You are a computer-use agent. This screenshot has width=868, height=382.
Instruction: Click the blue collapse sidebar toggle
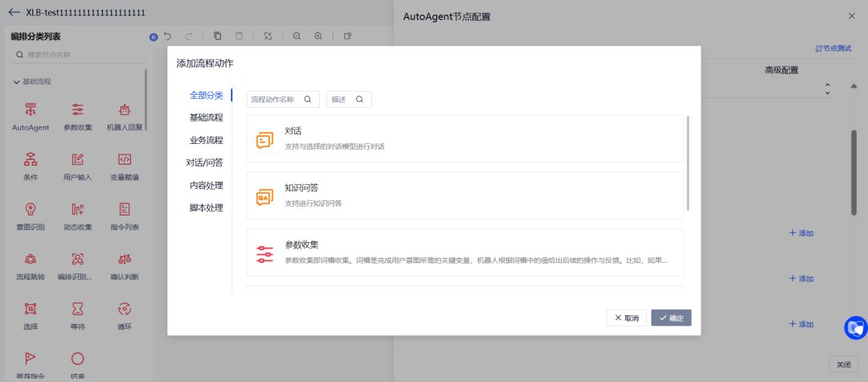point(154,37)
